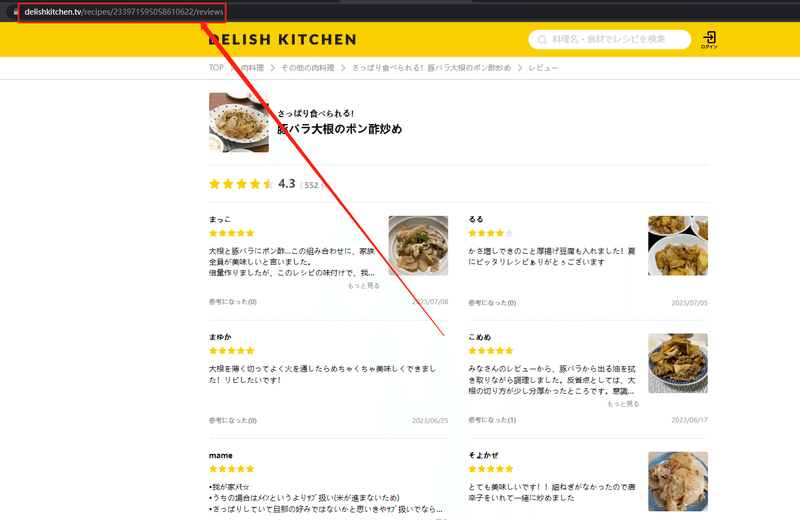Click the star rating under こめめ
Screen dimensions: 800x520
(x=491, y=351)
